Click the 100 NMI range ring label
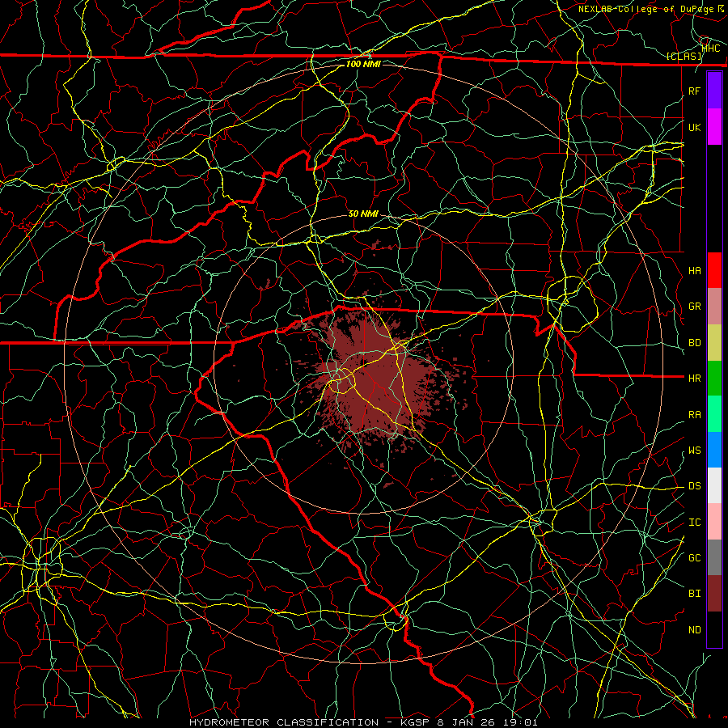Screen dimensions: 728x728 [363, 64]
